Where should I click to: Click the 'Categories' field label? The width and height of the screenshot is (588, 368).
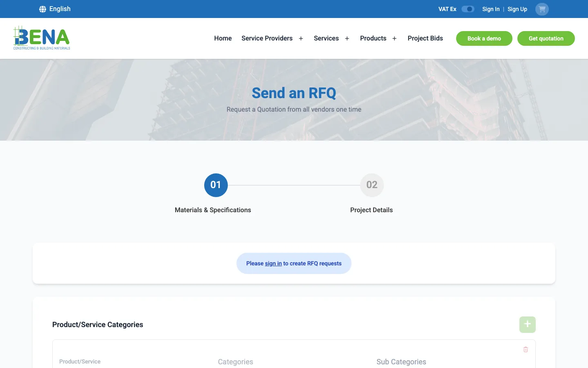click(x=236, y=362)
